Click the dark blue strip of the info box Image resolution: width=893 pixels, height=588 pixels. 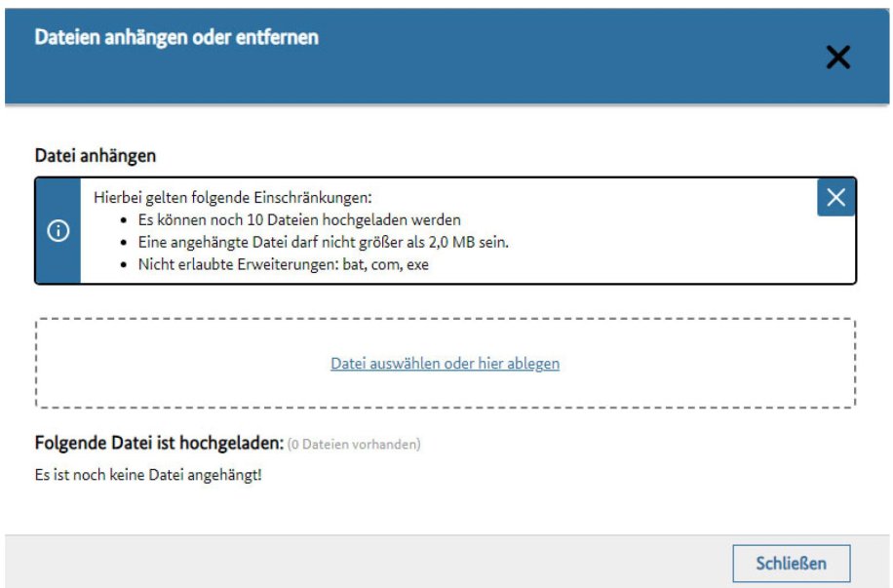click(x=58, y=263)
